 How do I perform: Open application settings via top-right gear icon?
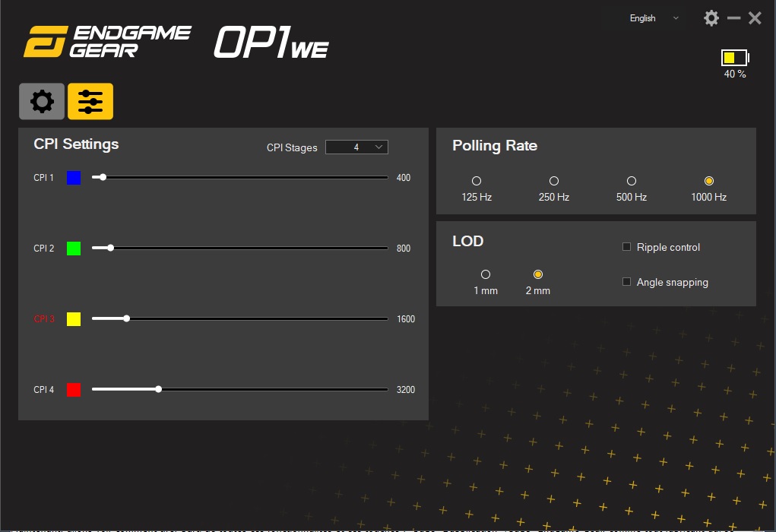[x=711, y=17]
